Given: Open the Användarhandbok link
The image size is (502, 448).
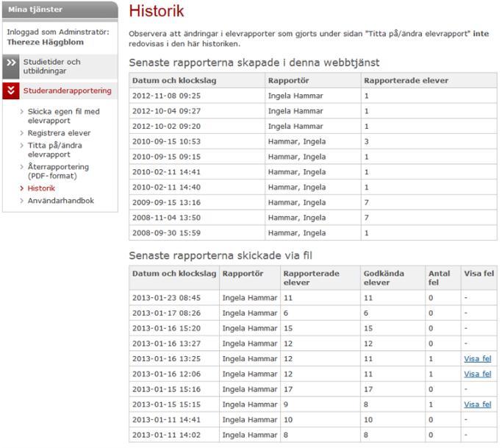Looking at the screenshot, I should pos(61,201).
